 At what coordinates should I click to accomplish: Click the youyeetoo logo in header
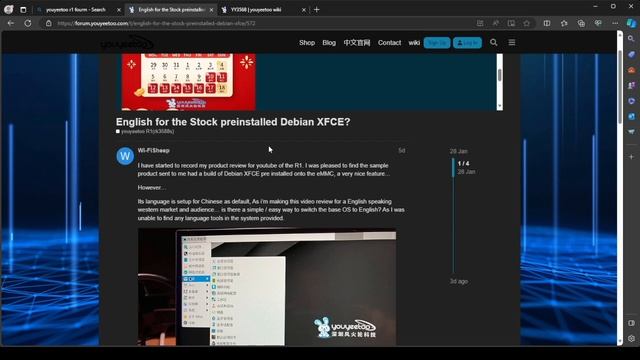[127, 42]
